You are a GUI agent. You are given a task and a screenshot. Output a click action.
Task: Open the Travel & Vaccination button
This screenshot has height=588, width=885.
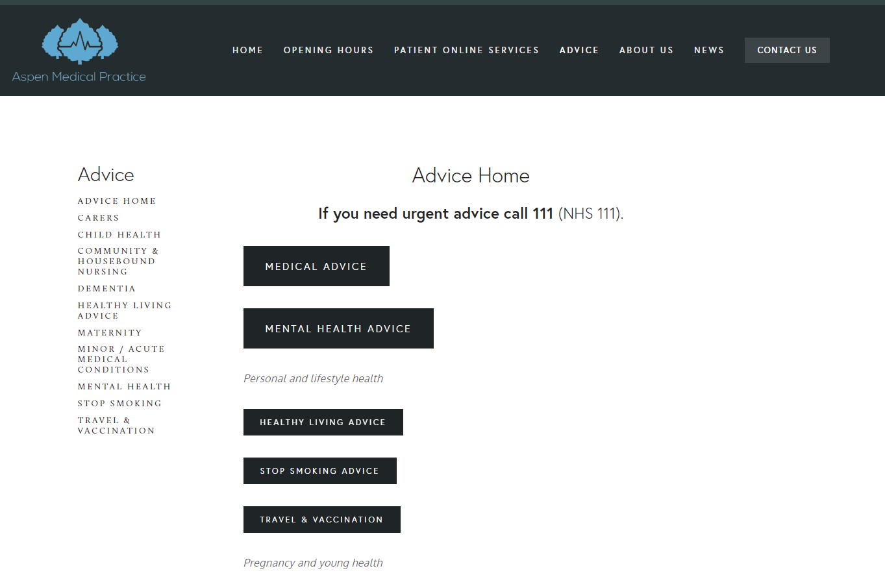(321, 519)
